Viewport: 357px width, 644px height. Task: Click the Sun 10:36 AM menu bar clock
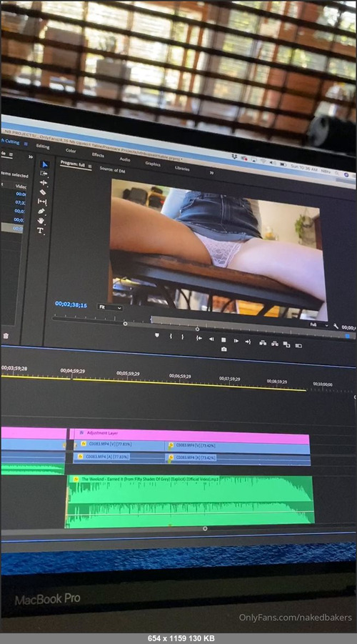click(303, 168)
